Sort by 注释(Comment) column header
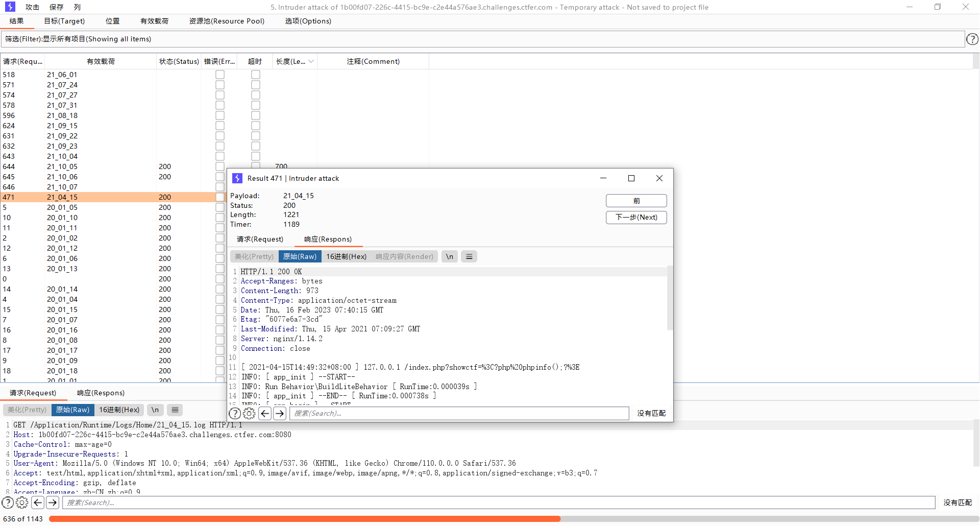Viewport: 980px width, 526px height. 373,61
